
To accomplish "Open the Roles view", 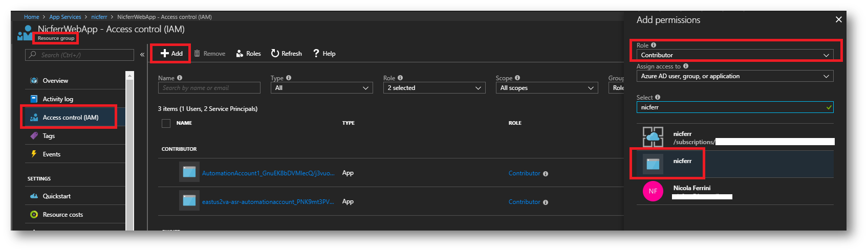I will (249, 54).
